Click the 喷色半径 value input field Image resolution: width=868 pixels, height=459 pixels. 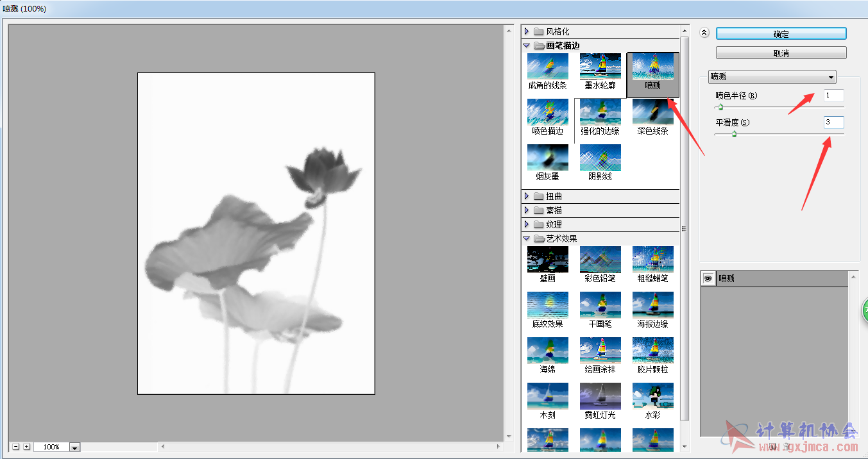[833, 96]
